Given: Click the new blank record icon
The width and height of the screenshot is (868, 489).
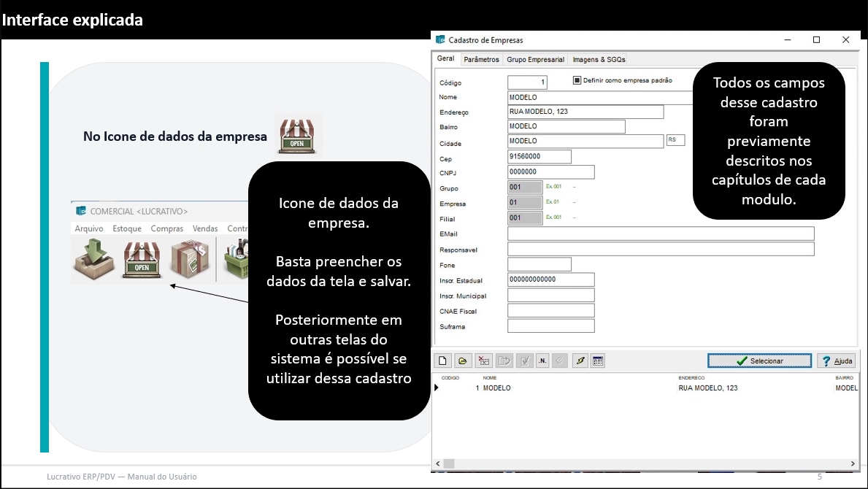Looking at the screenshot, I should click(442, 361).
